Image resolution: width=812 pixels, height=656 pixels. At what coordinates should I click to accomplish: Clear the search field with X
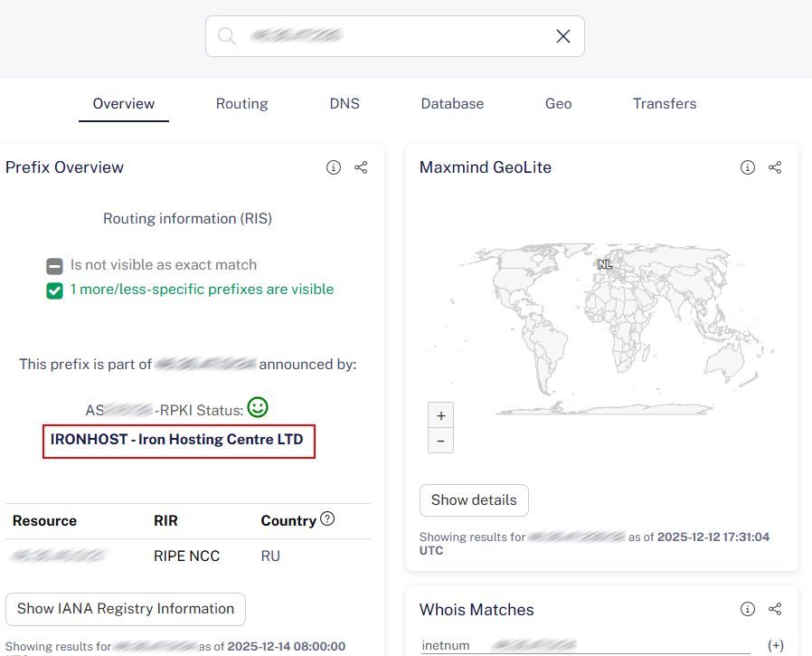coord(562,36)
